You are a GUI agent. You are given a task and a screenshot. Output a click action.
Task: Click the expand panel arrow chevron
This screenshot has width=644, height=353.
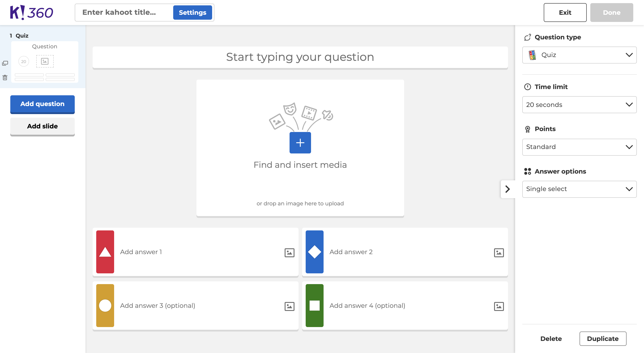point(508,189)
